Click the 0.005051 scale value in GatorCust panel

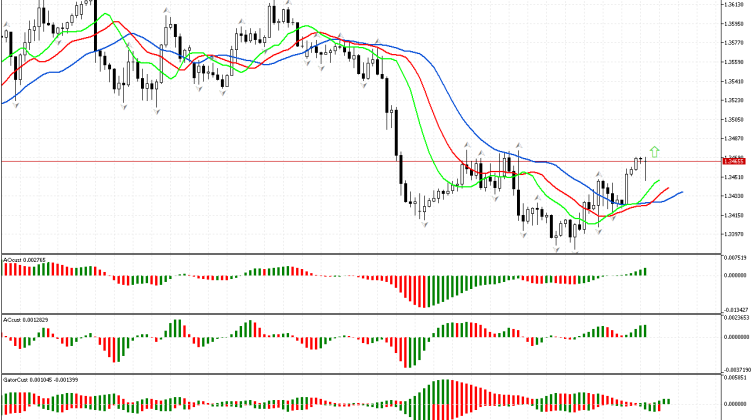coord(737,378)
